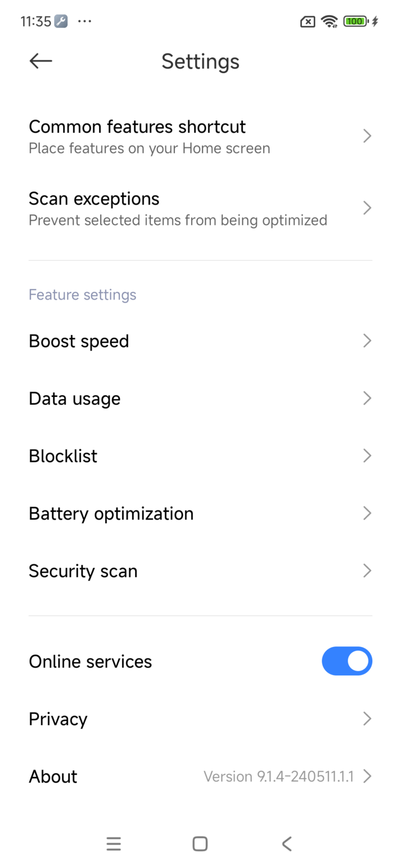Open the Common features shortcut settings
Viewport: 401px width, 868px height.
[x=200, y=136]
